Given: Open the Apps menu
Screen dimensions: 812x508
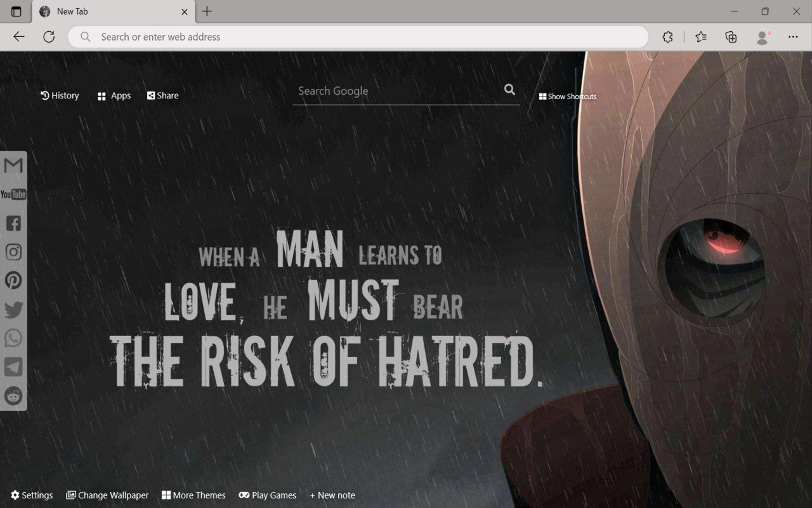Looking at the screenshot, I should [114, 96].
